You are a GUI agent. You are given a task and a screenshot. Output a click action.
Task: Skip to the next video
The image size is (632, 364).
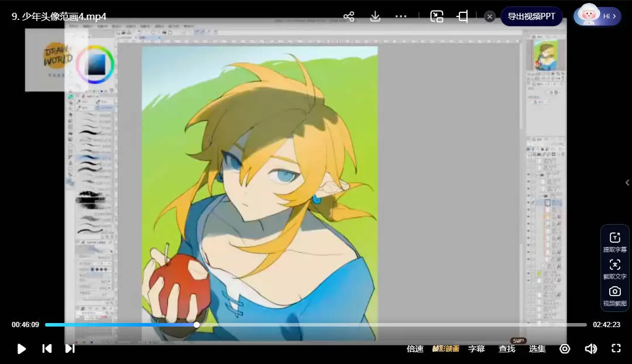(70, 349)
